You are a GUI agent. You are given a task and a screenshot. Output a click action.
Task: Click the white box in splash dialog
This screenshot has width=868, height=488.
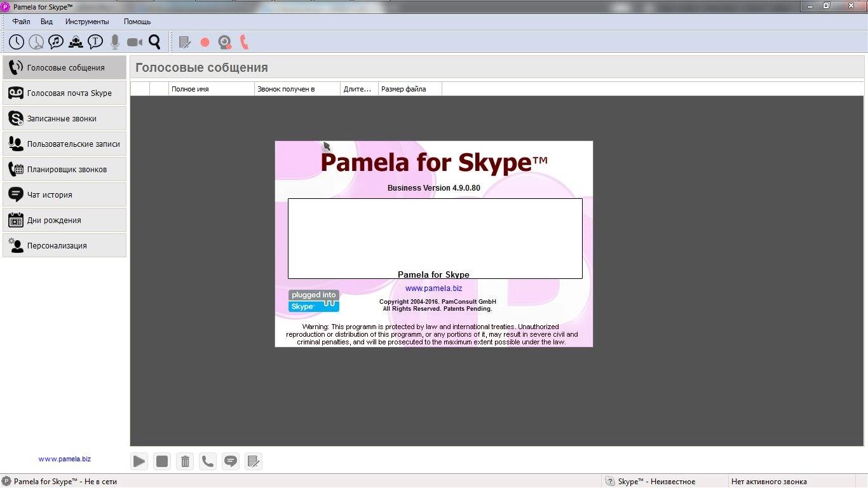coord(435,238)
